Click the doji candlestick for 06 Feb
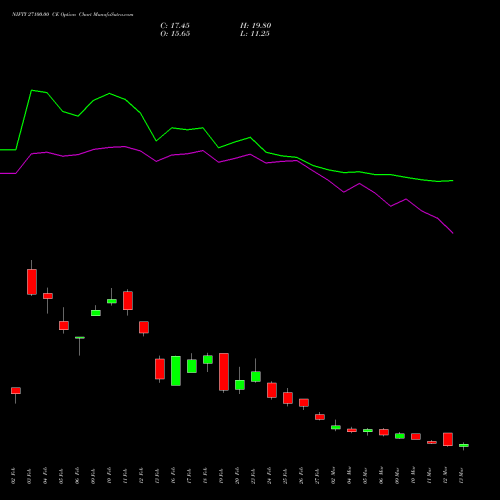 click(80, 338)
